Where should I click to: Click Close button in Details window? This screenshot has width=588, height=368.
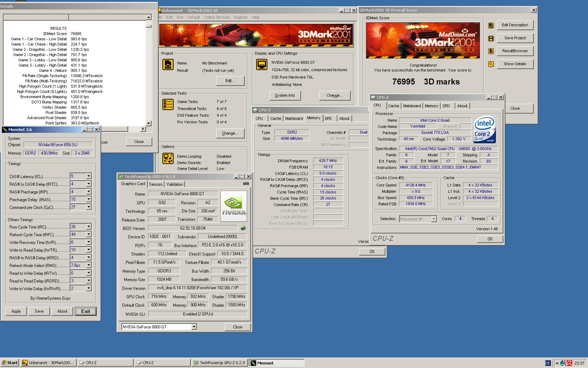click(139, 142)
